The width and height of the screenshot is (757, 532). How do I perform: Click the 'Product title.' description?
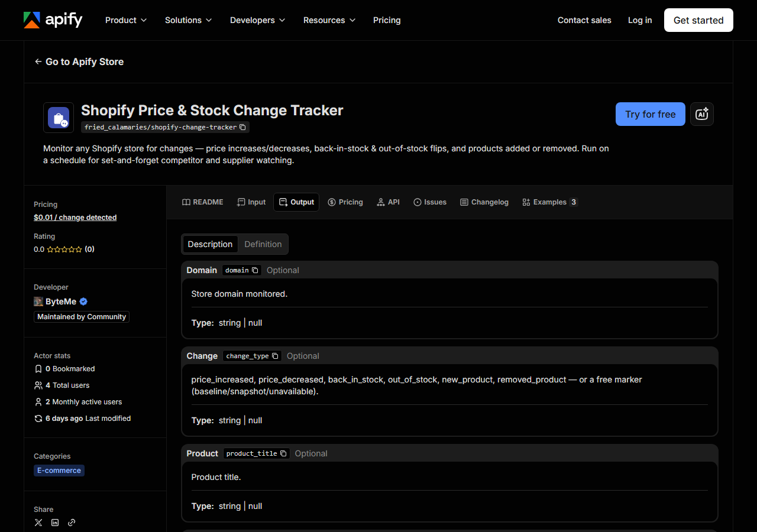click(x=216, y=477)
